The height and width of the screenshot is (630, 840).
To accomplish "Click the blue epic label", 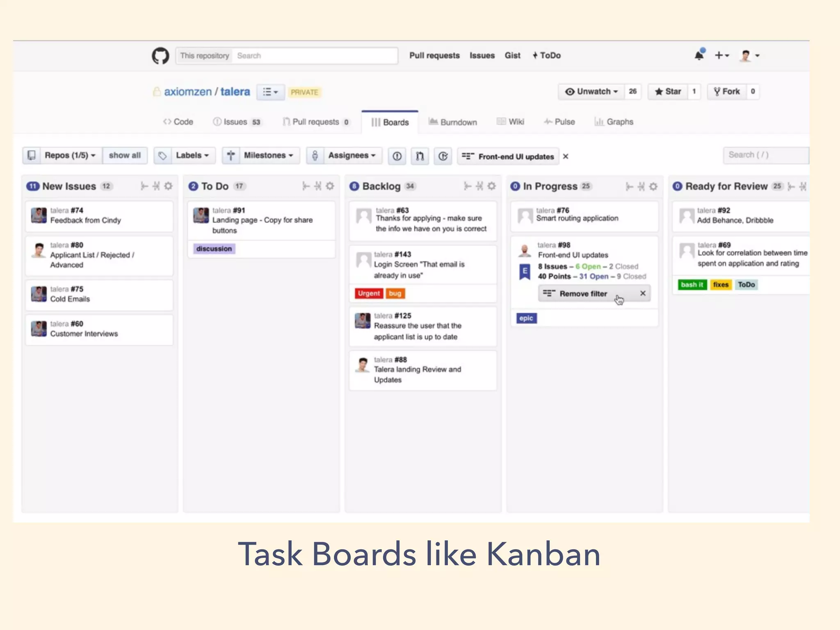I will [526, 318].
